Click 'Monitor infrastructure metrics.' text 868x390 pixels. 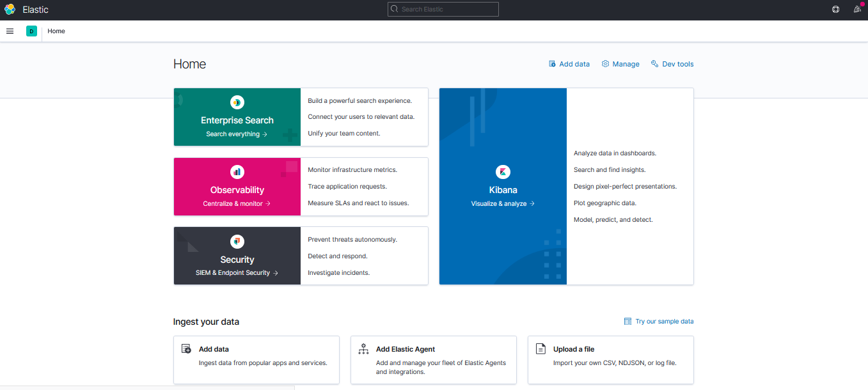pyautogui.click(x=352, y=170)
